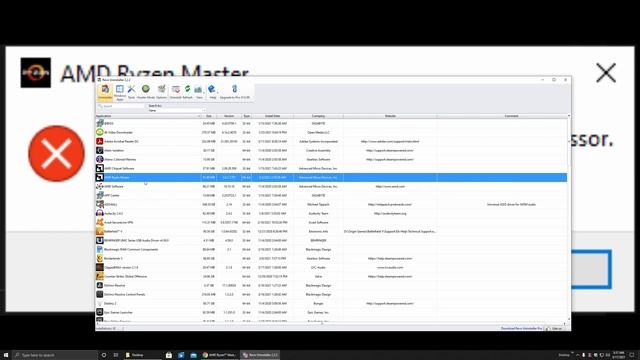Open Microsoft Store from taskbar
Screen dimensions: 640x360
point(169,355)
